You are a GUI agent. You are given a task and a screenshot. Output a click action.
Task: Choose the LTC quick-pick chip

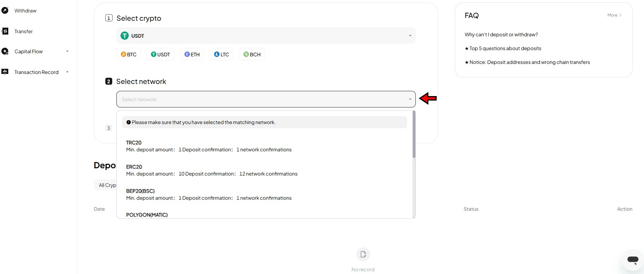pos(221,54)
